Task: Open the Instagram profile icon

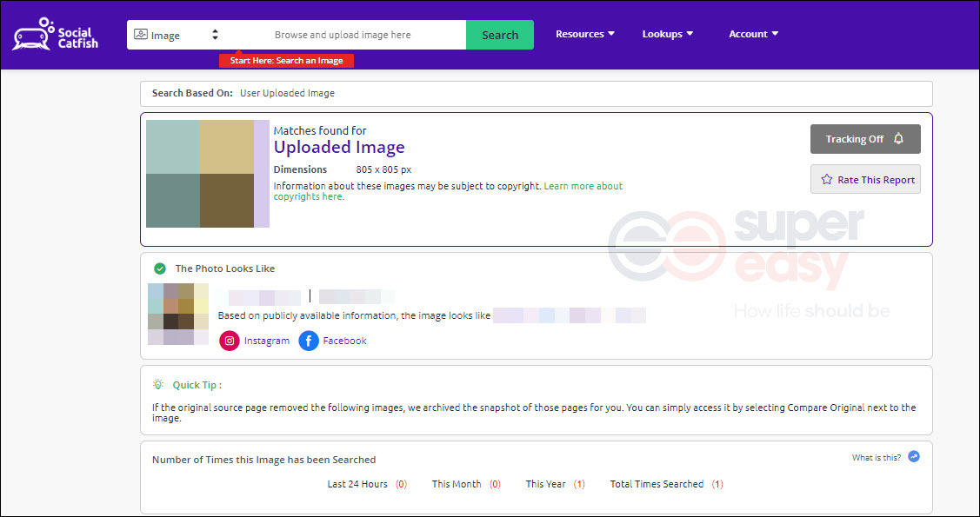Action: [x=230, y=341]
